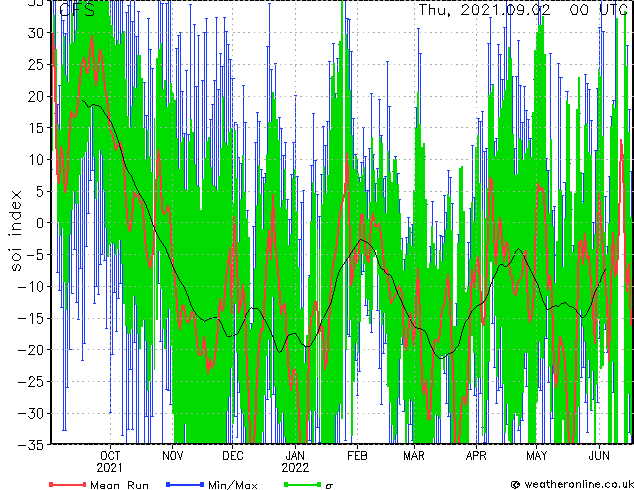Click the 'Min/Max' legend text

click(232, 485)
